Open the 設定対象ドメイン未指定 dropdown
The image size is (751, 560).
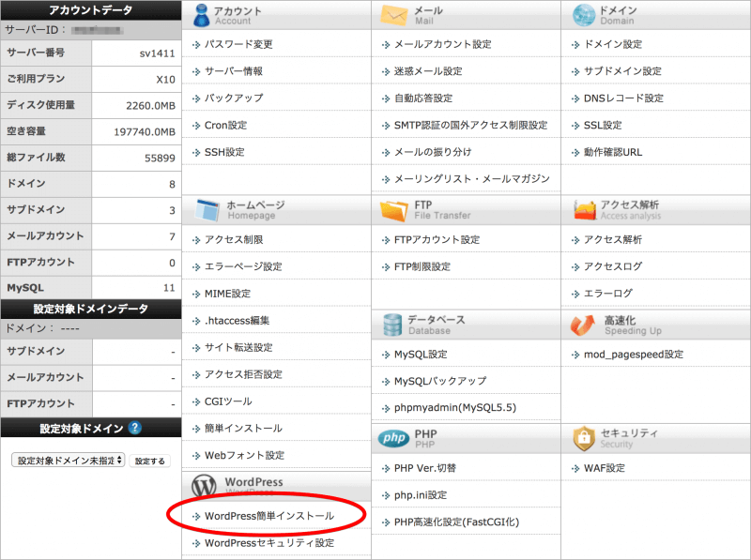[68, 461]
